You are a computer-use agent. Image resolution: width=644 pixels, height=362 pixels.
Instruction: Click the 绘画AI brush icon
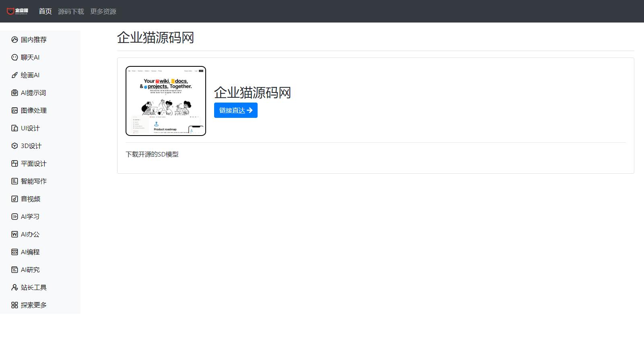(x=14, y=75)
